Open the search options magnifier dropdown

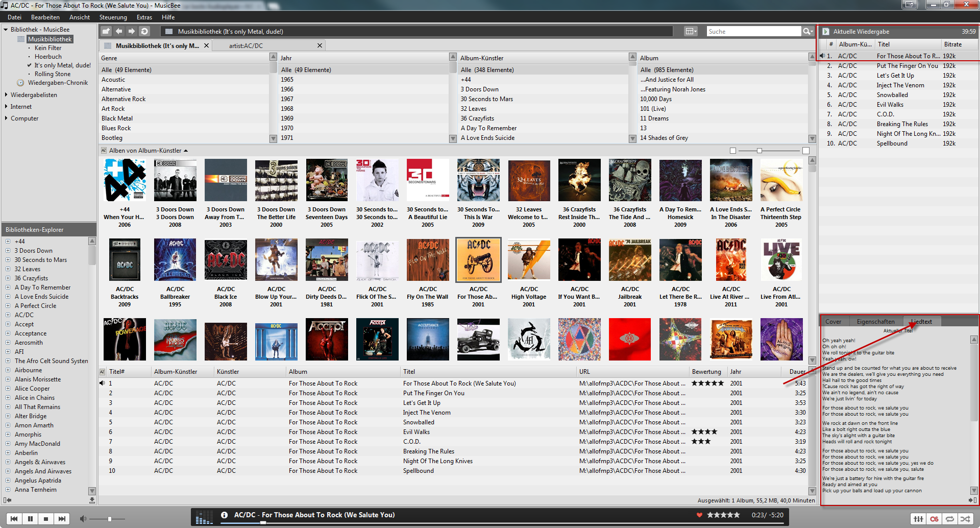(x=807, y=31)
